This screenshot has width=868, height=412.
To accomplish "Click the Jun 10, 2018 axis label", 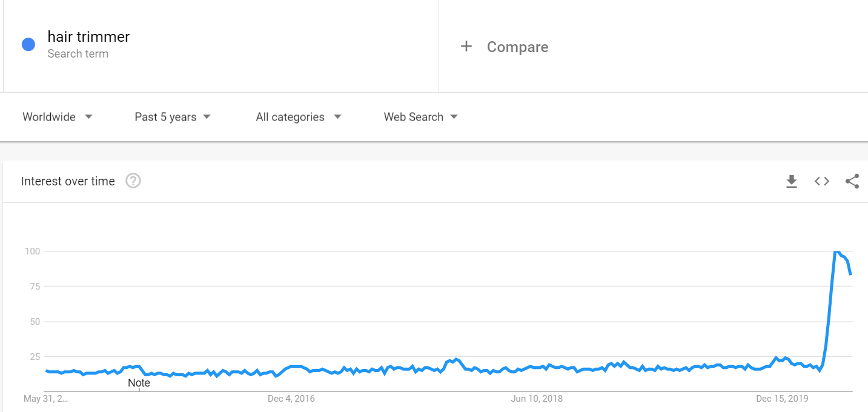I will pyautogui.click(x=537, y=399).
